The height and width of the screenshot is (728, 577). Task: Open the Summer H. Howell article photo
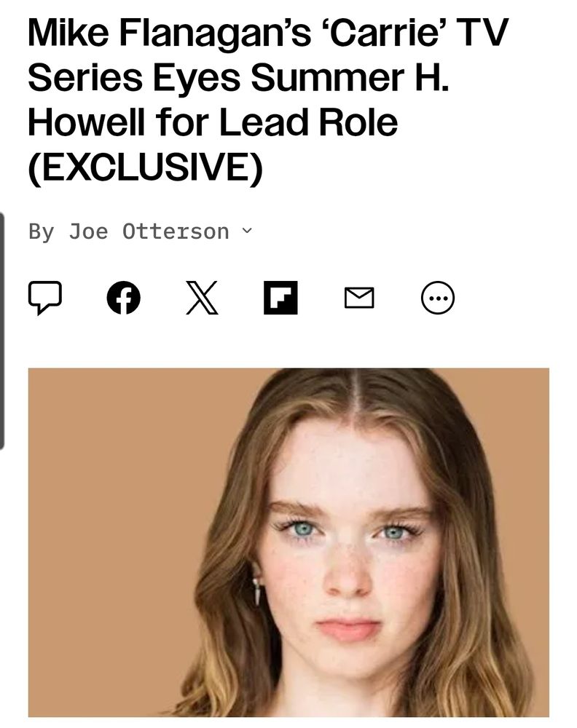pos(288,542)
